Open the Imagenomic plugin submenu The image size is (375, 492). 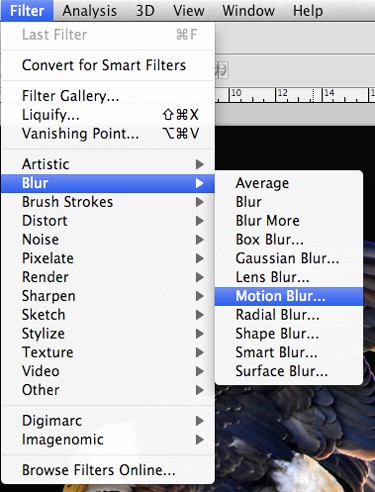(108, 439)
